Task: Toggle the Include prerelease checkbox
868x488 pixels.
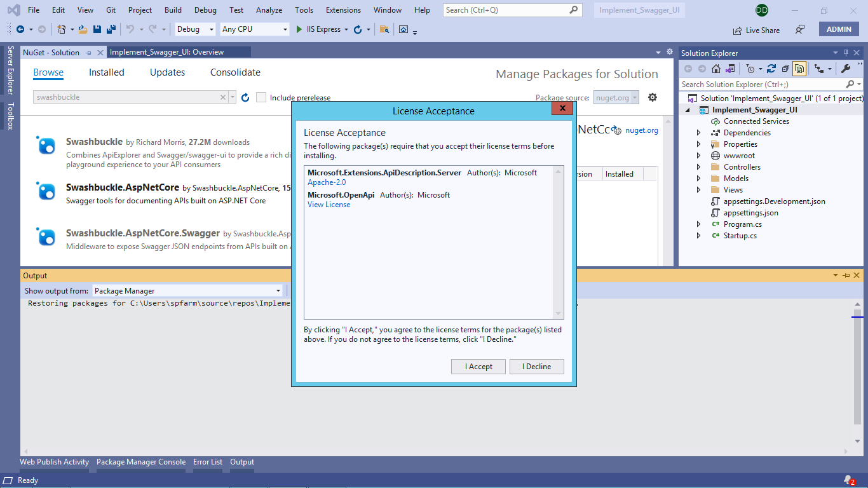Action: click(x=261, y=97)
